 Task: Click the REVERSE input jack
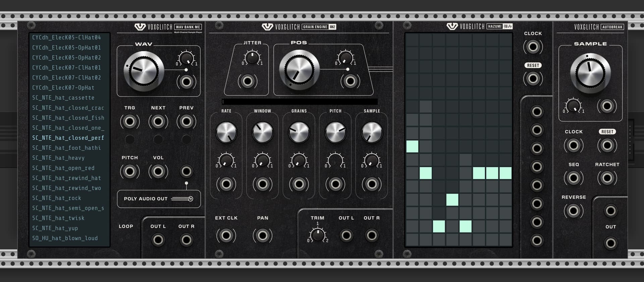click(x=574, y=211)
